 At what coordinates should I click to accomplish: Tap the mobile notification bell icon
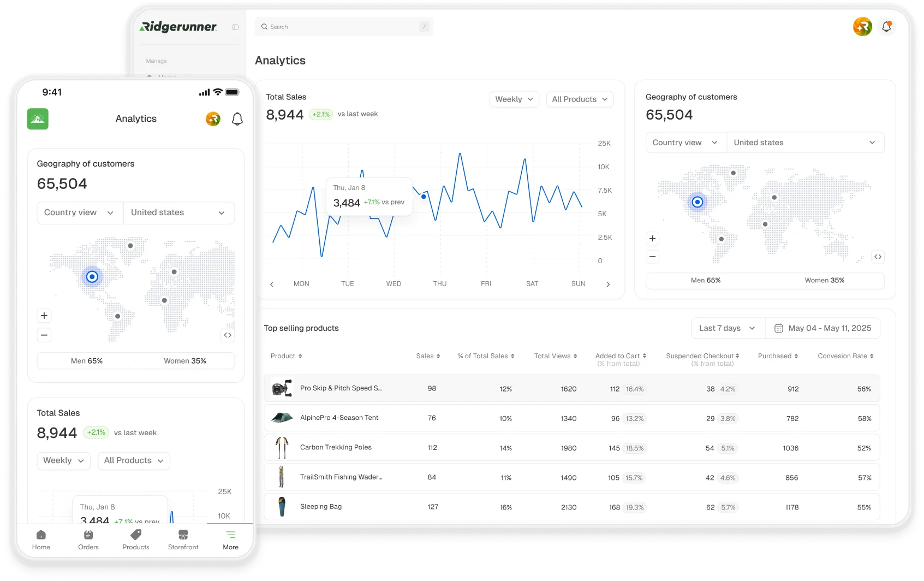click(x=237, y=119)
